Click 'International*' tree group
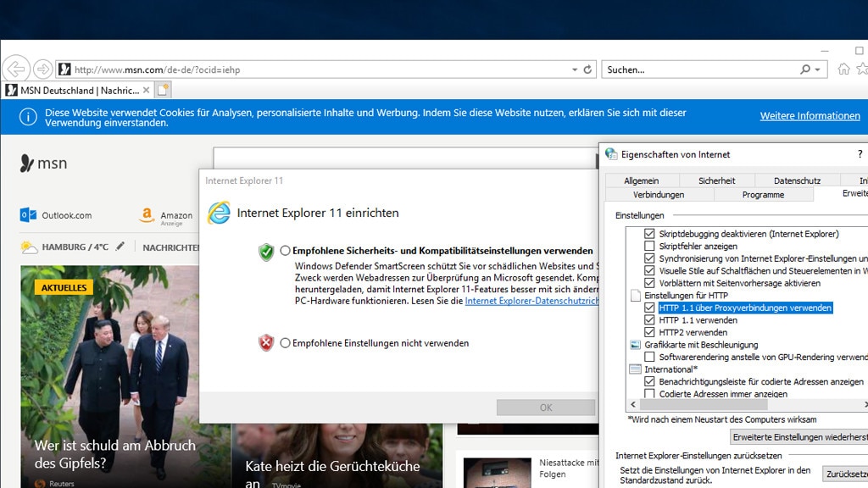Viewport: 868px width, 488px height. (670, 369)
